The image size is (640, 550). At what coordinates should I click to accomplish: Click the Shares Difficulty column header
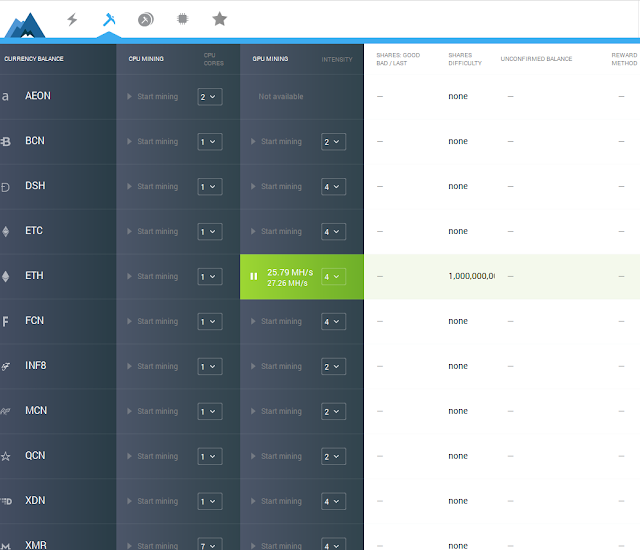point(465,59)
